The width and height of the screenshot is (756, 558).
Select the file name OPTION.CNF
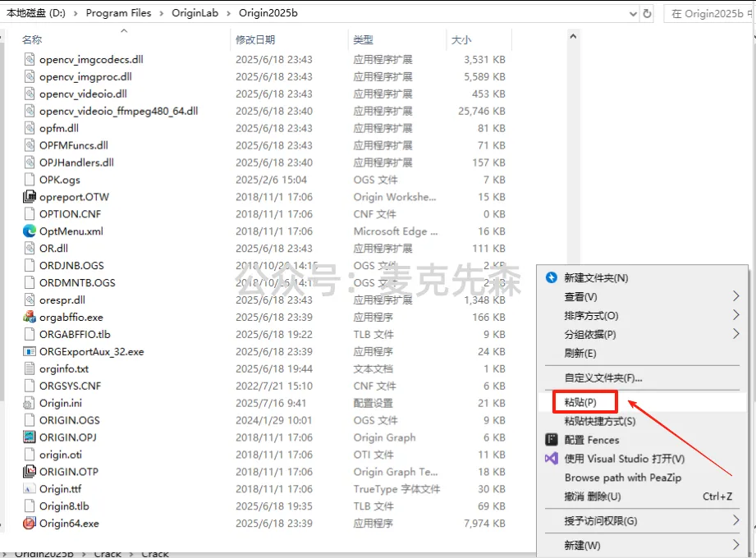coord(70,214)
